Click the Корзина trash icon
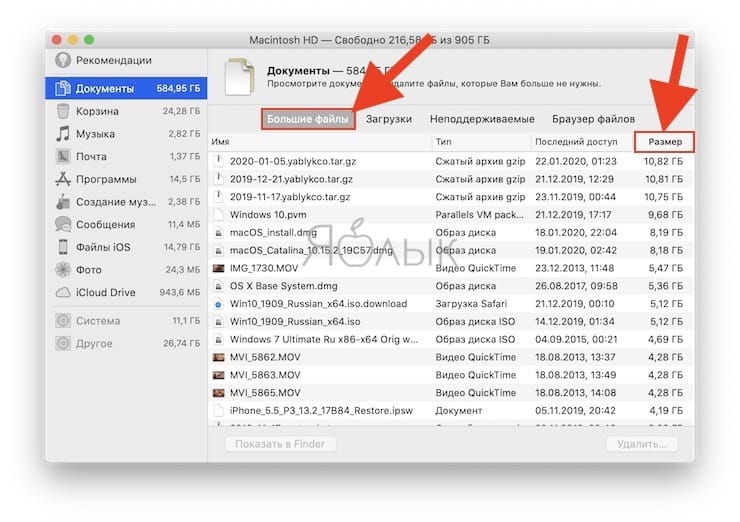 (x=63, y=111)
